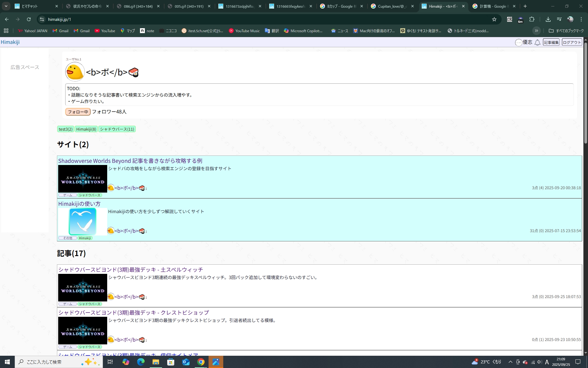Open the YouTube bookmark
This screenshot has height=368, width=588.
click(105, 31)
